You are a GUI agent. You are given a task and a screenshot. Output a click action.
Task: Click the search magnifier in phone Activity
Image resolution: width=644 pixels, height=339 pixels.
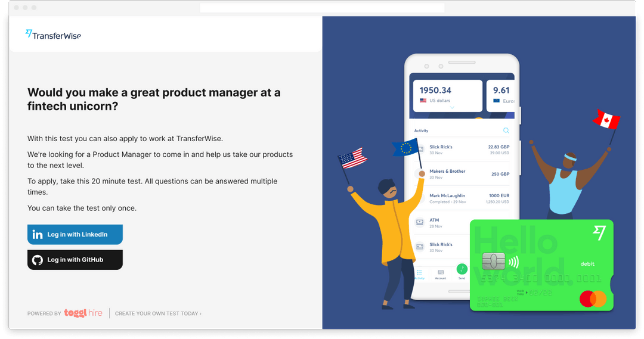pyautogui.click(x=506, y=130)
